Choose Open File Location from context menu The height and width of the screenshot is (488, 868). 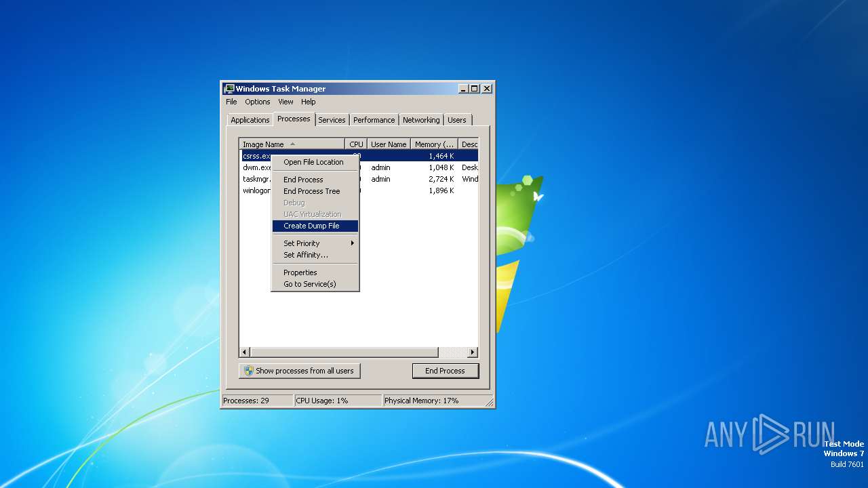click(x=315, y=162)
